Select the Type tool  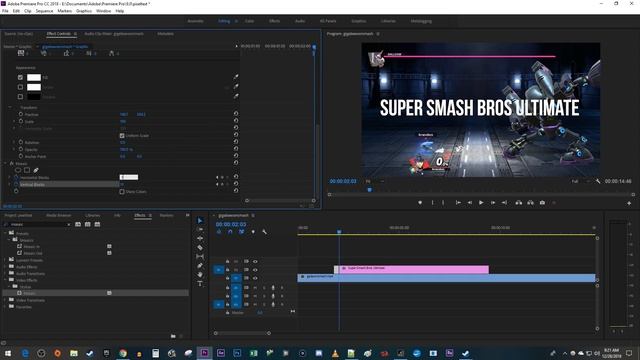point(200,284)
